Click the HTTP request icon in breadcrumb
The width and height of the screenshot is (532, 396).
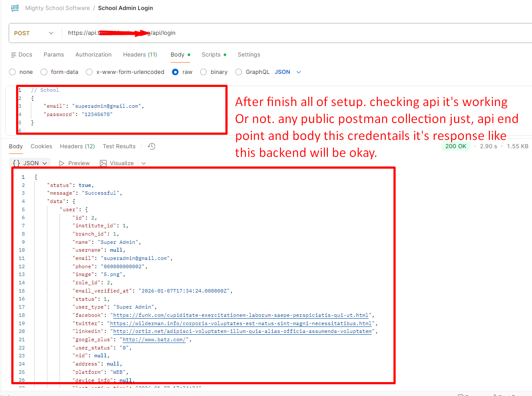click(x=15, y=8)
